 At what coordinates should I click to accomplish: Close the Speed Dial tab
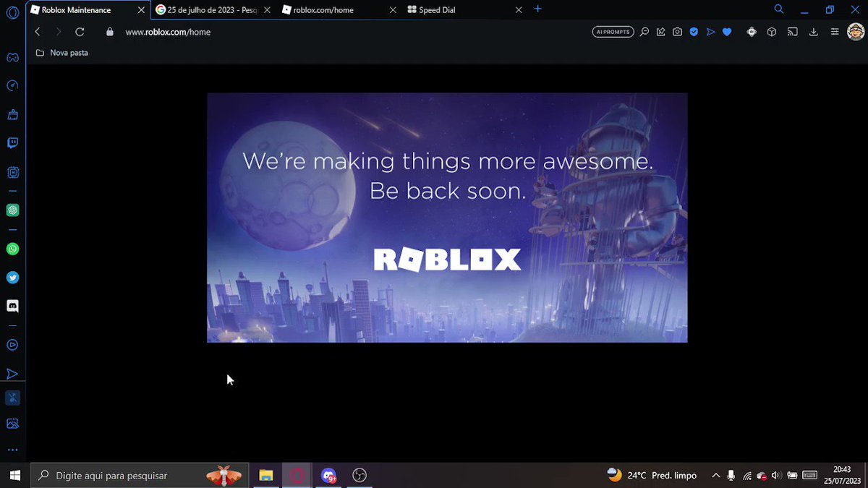tap(518, 10)
